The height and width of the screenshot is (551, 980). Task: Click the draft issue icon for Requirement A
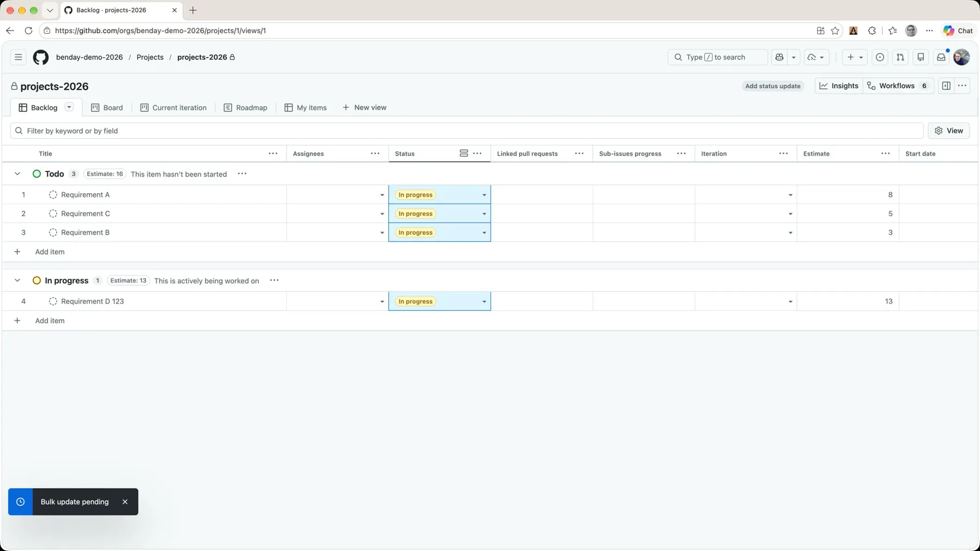(x=53, y=195)
